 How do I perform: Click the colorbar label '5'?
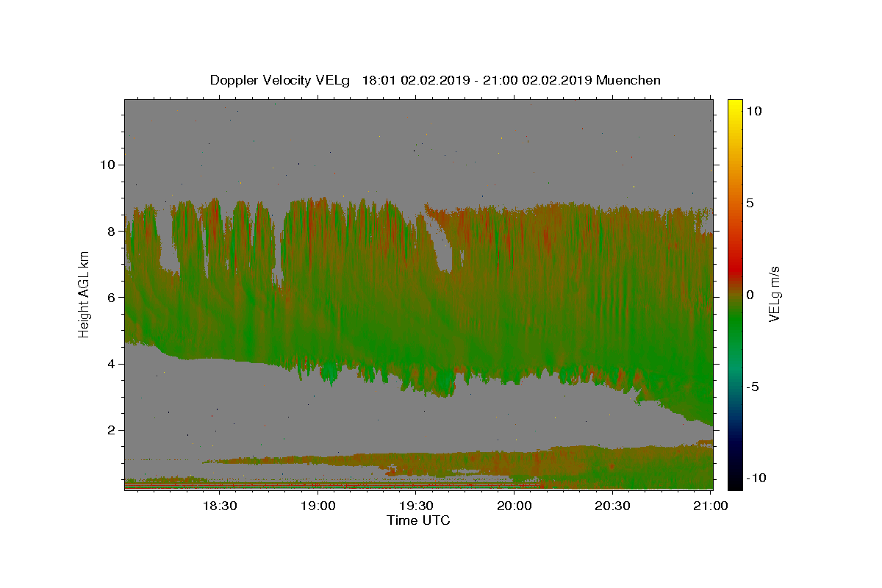click(x=749, y=203)
